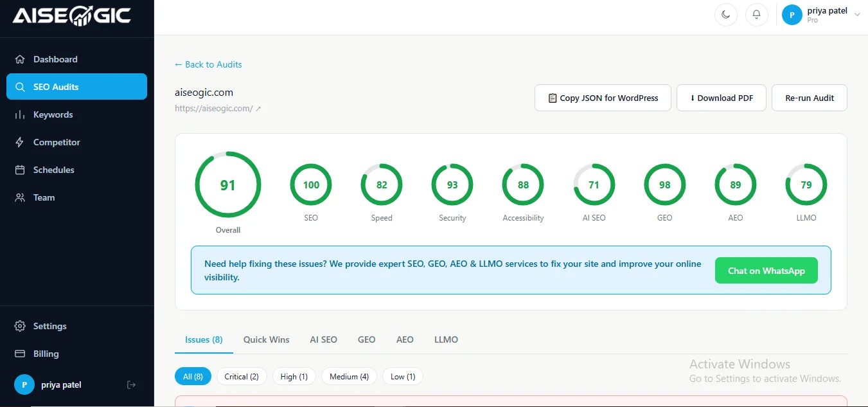Open the GEO tab
Viewport: 868px width, 407px height.
pos(367,339)
